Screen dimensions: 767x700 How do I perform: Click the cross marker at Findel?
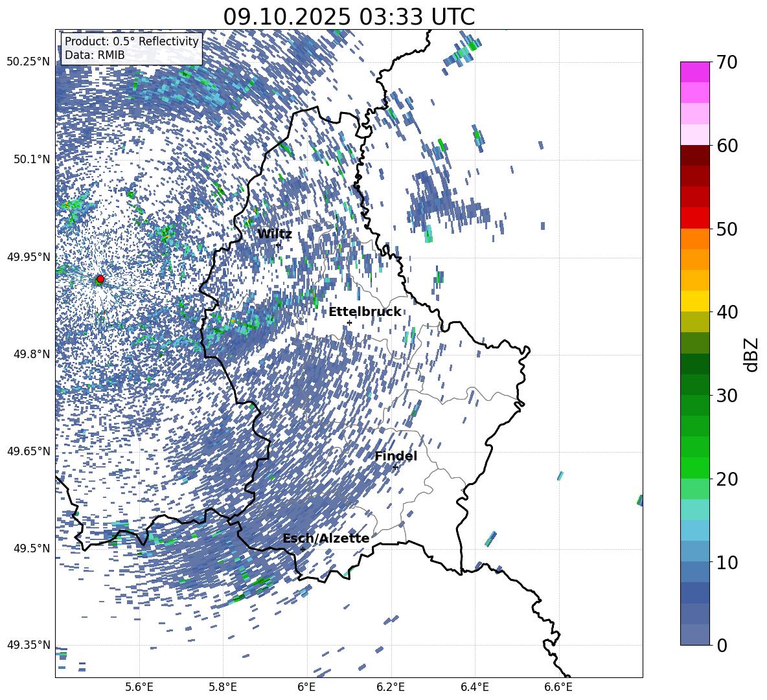click(395, 468)
